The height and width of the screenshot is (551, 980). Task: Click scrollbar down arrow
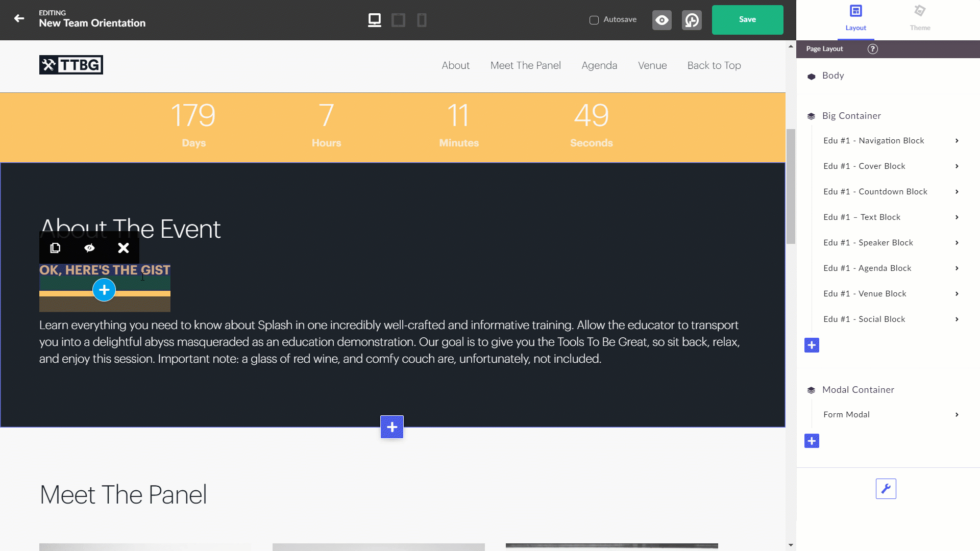[791, 545]
